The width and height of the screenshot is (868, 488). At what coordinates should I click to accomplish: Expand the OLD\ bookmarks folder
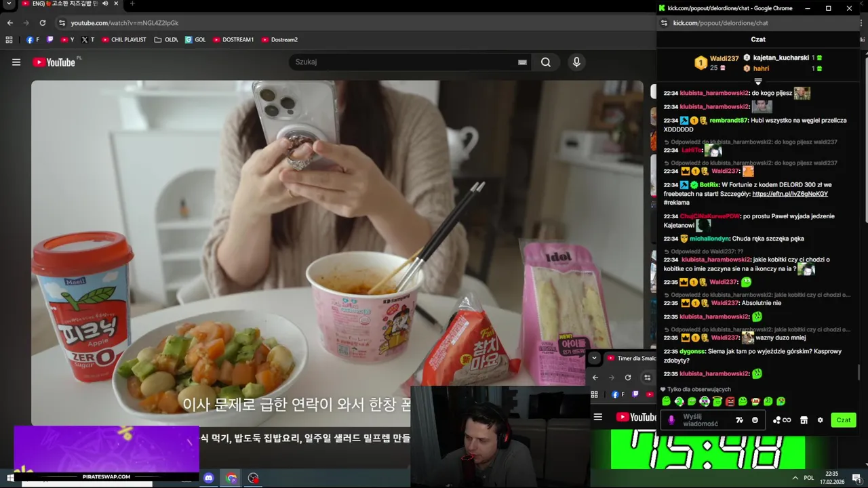[166, 40]
